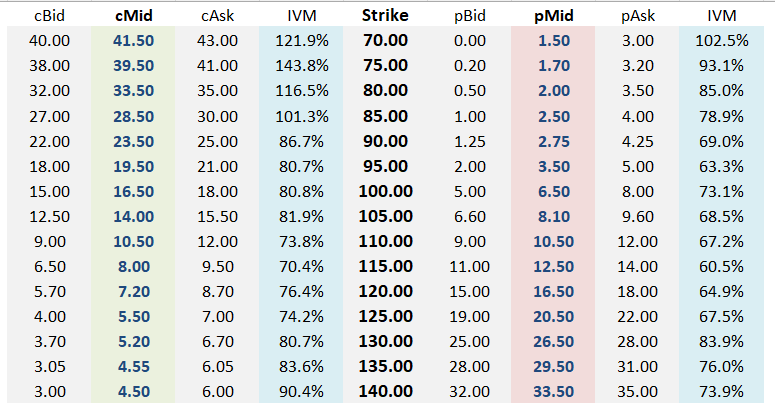
Task: Select strike cell 105.00
Action: (x=386, y=217)
